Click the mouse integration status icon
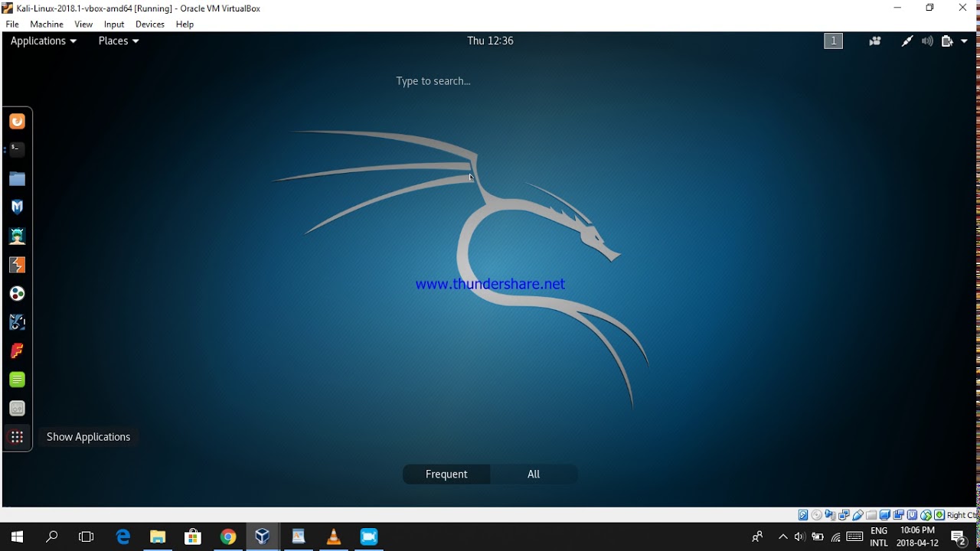The width and height of the screenshot is (980, 551). click(926, 515)
